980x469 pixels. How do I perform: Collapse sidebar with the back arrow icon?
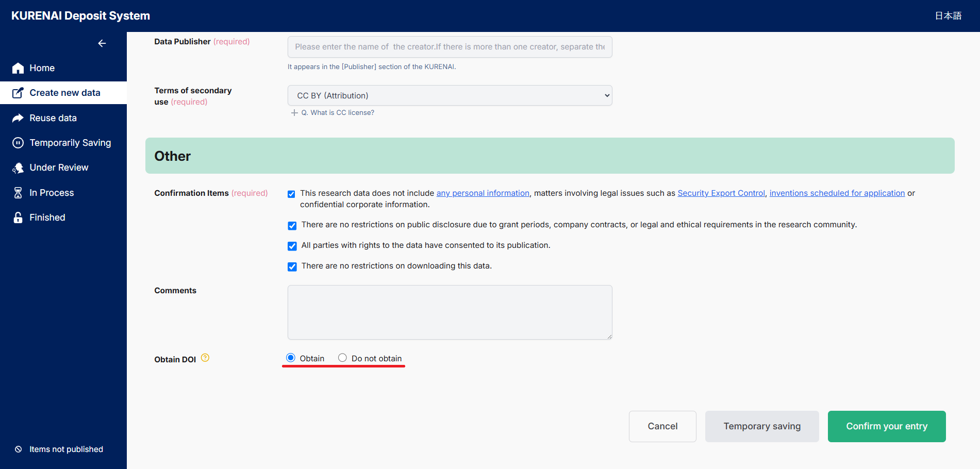click(x=102, y=43)
